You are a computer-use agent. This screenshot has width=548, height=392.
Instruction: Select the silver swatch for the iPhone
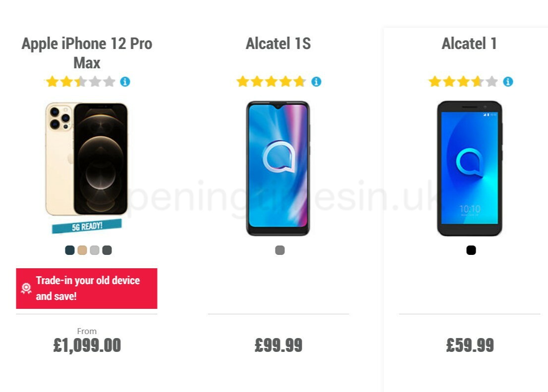tap(94, 250)
